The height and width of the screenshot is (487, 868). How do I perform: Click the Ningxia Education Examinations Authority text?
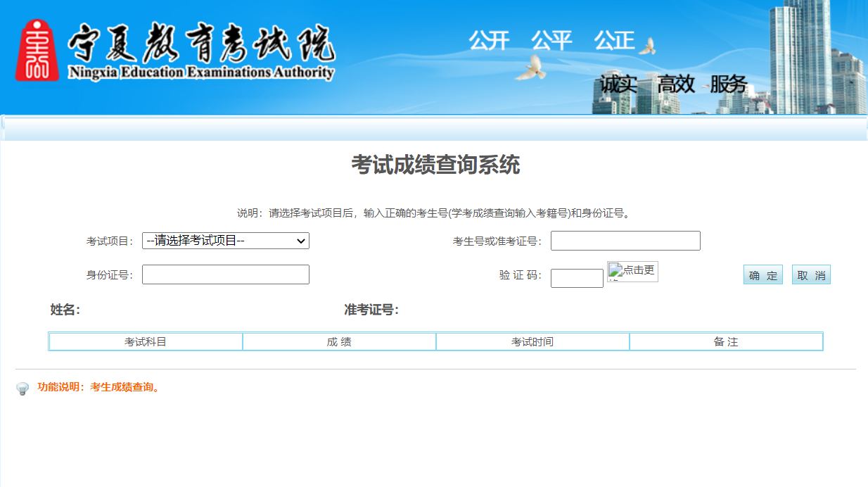201,72
